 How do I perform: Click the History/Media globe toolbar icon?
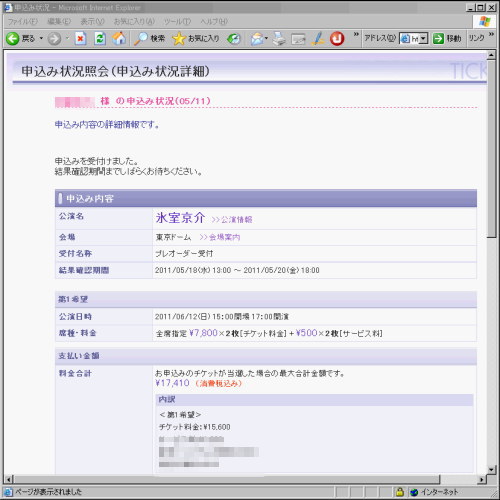click(x=234, y=39)
